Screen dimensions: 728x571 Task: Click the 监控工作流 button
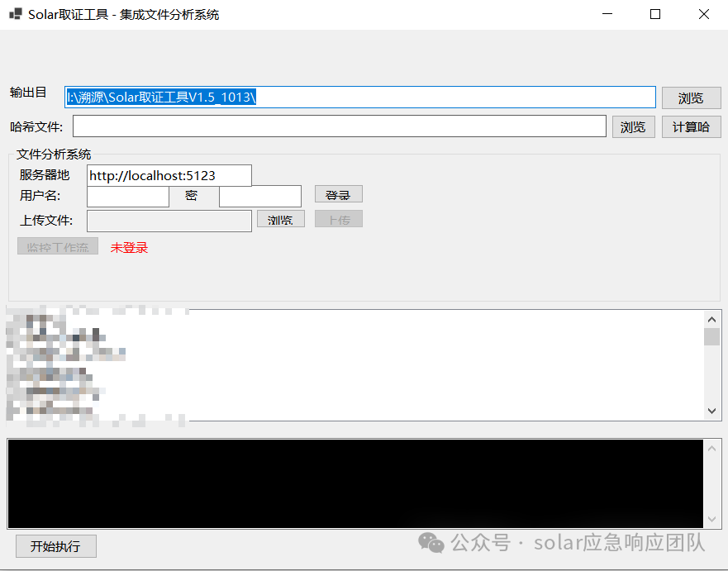tap(58, 246)
